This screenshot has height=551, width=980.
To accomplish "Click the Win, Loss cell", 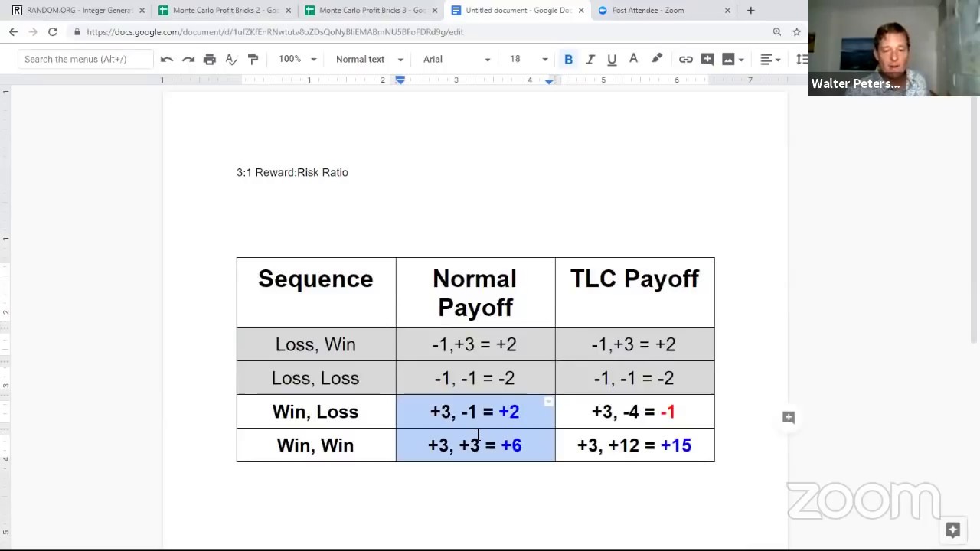I will coord(316,412).
